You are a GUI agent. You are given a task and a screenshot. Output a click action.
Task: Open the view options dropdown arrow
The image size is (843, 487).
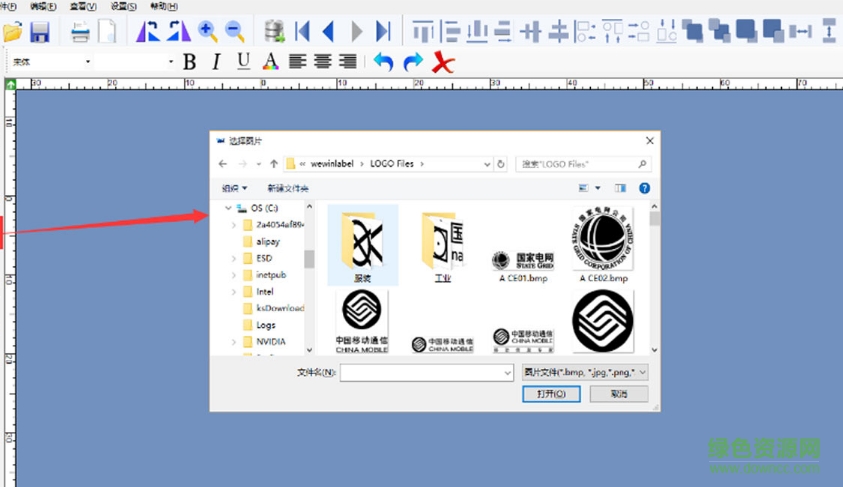point(598,188)
